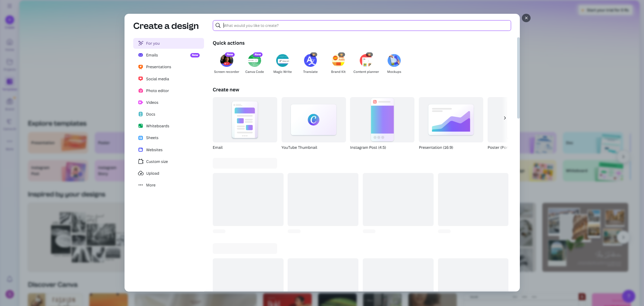Click the right arrow in Create new
This screenshot has width=644, height=306.
pos(505,118)
